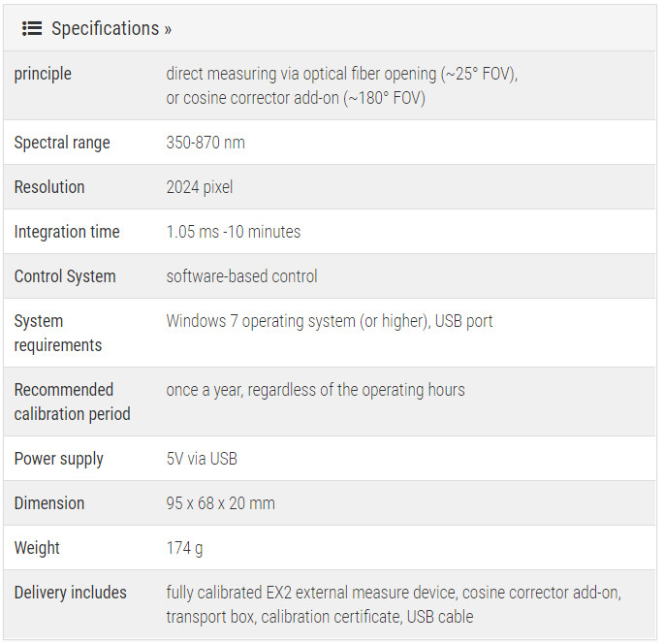Select the 'software-based control' text

pyautogui.click(x=241, y=276)
